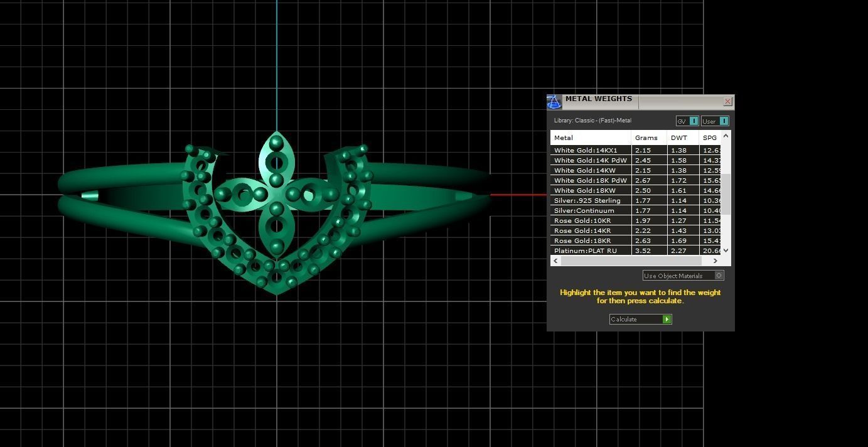This screenshot has width=868, height=447.
Task: Click the Library: Classic - (Fast)-Metal label
Action: 592,121
